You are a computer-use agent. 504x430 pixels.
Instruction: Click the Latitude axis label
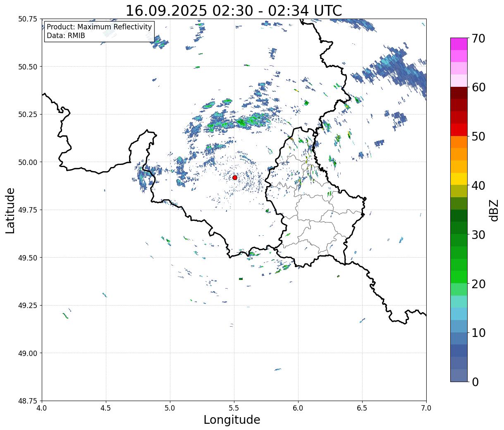click(x=10, y=210)
